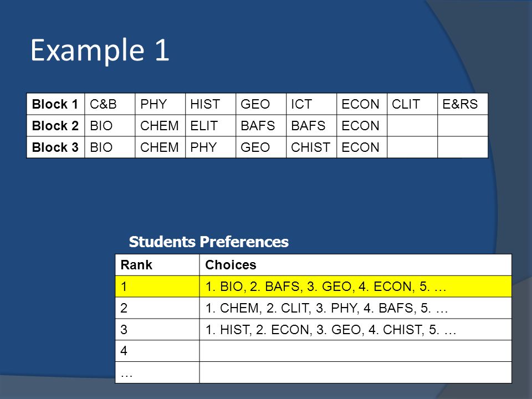The height and width of the screenshot is (399, 532).
Task: Click the Students Preferences heading
Action: 209,242
